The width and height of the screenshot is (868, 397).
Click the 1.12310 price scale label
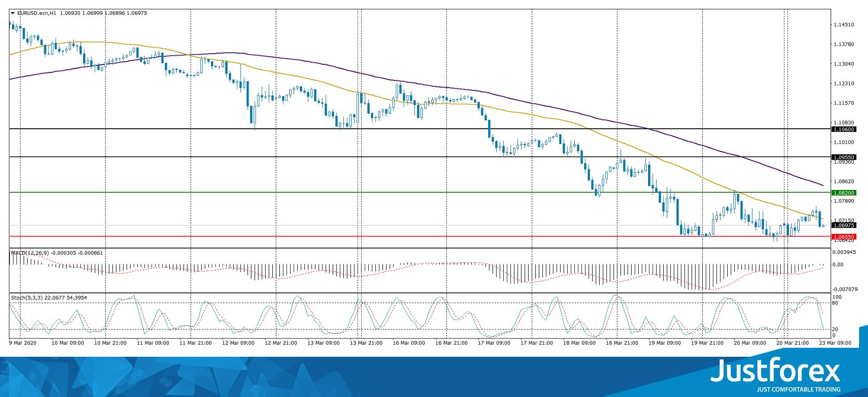[x=844, y=84]
